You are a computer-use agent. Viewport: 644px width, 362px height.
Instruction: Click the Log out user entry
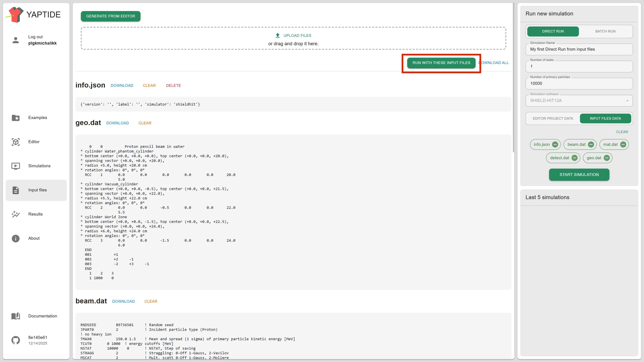point(35,37)
